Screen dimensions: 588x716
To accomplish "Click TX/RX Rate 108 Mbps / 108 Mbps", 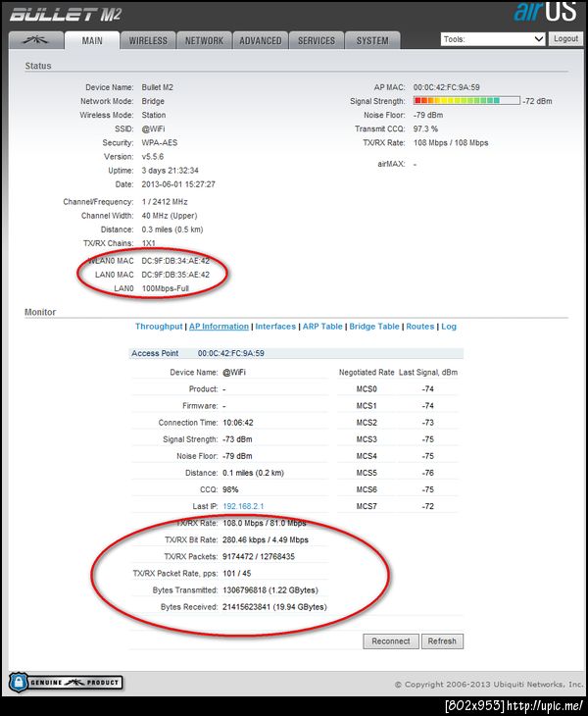I will pos(451,143).
